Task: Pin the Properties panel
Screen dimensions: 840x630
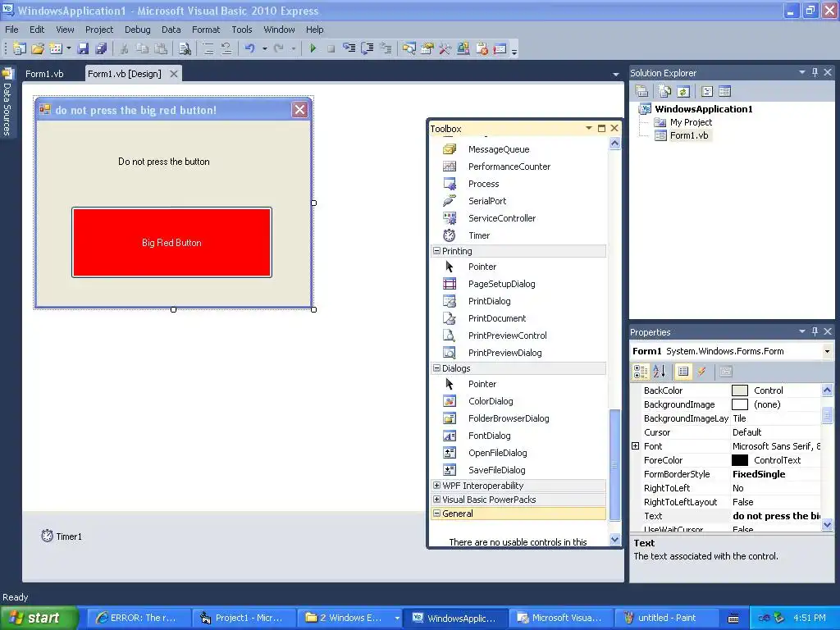Action: click(815, 331)
